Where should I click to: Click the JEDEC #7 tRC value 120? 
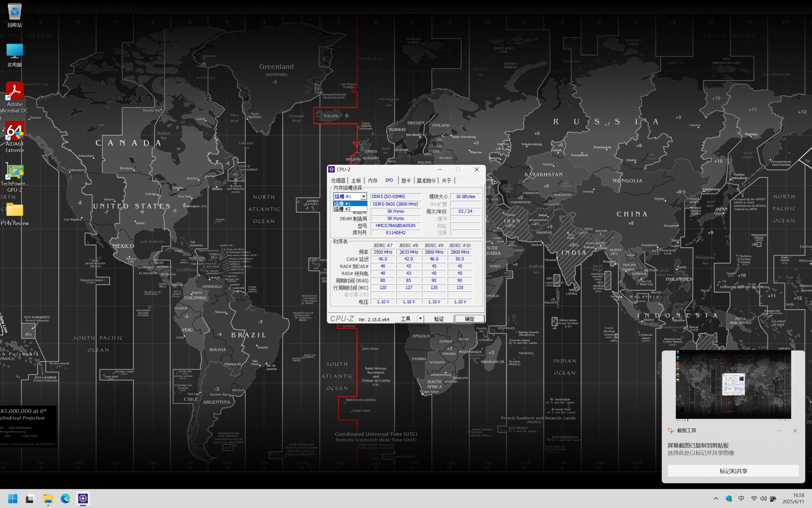pos(383,288)
